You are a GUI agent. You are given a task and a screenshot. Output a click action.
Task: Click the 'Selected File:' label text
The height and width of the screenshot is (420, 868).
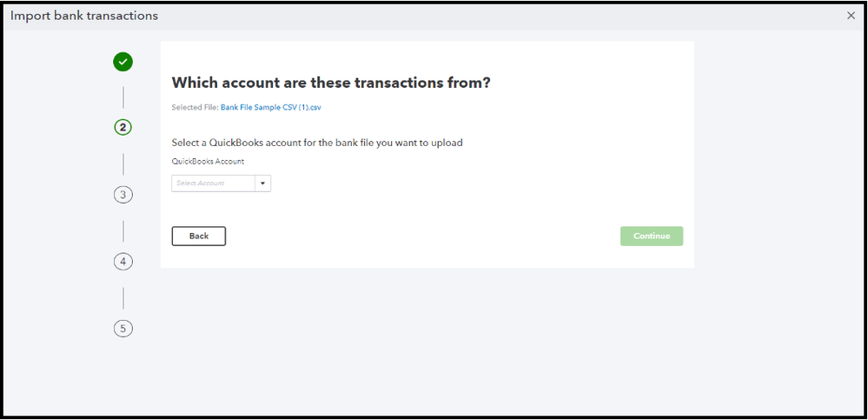coord(195,107)
